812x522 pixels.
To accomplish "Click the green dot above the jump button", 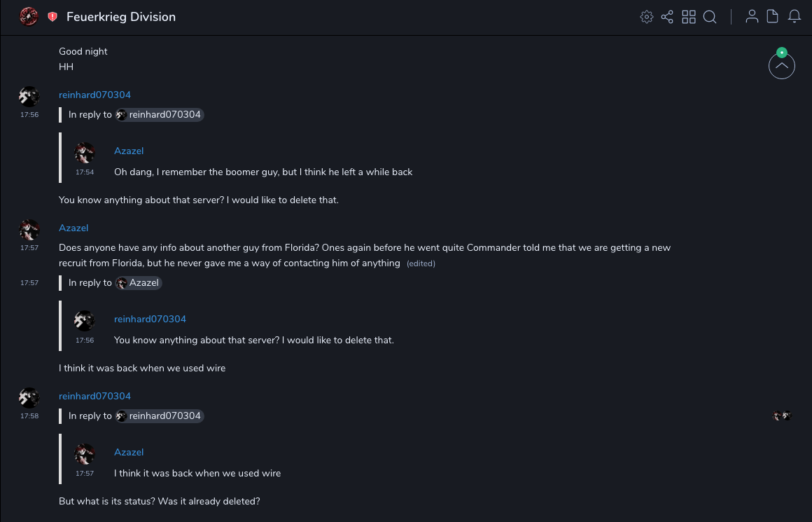I will click(x=782, y=53).
